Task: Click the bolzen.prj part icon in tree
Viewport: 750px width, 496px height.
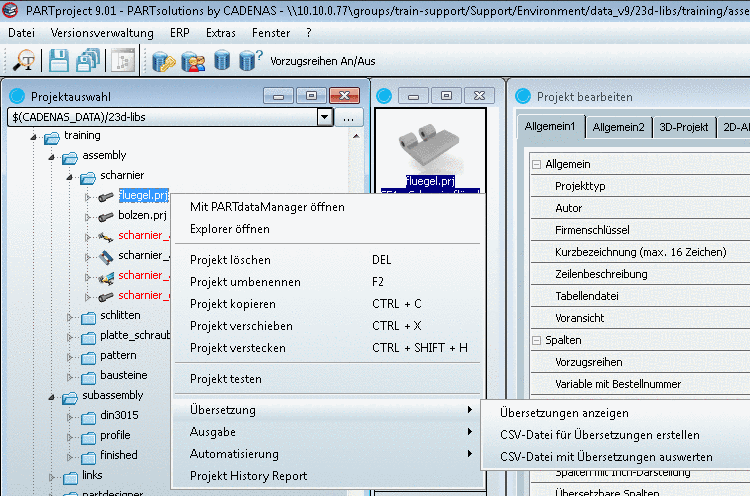Action: pyautogui.click(x=106, y=217)
